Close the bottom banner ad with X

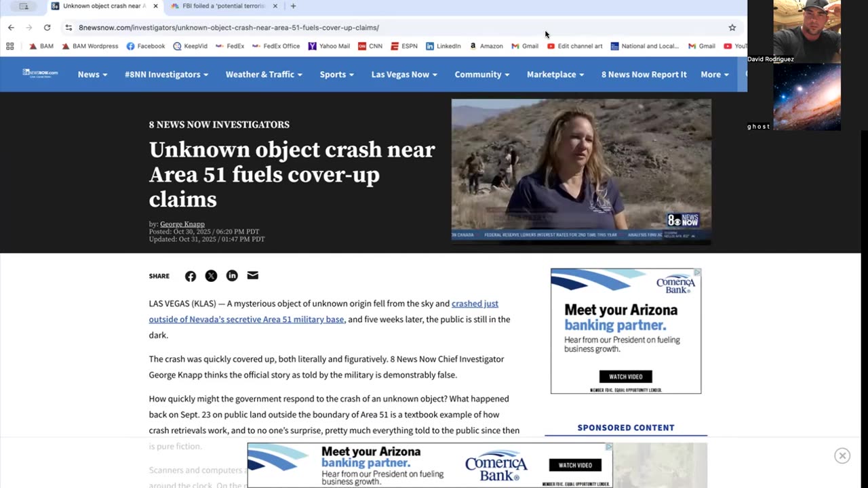[x=842, y=455]
